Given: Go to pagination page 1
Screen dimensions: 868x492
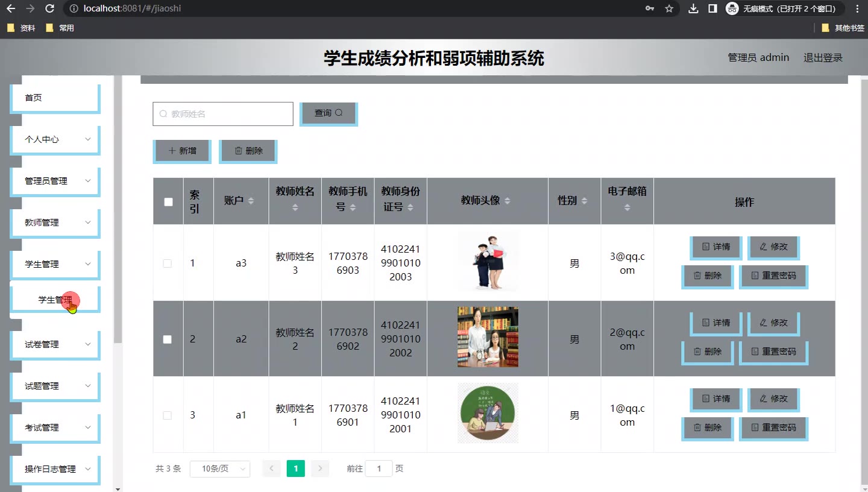Looking at the screenshot, I should click(296, 469).
